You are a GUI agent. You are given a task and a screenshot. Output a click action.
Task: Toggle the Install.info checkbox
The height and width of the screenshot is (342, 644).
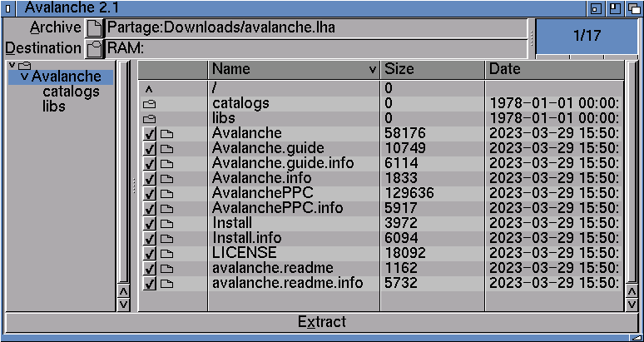click(150, 239)
